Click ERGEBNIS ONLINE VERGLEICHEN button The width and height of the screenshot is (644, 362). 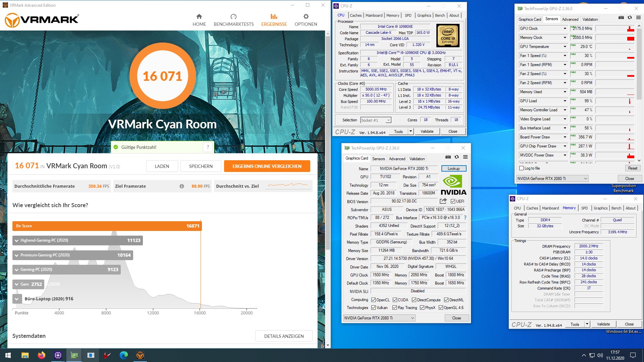[267, 166]
